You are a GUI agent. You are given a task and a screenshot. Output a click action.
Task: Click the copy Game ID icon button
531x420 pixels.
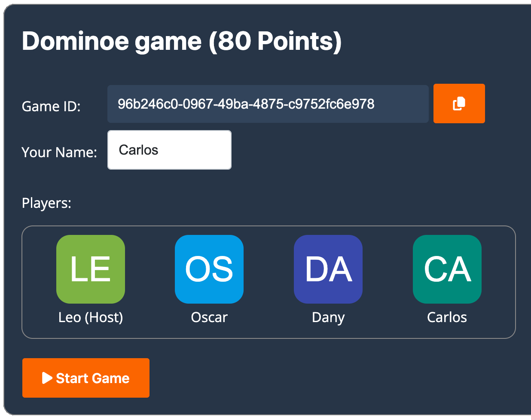tap(459, 103)
